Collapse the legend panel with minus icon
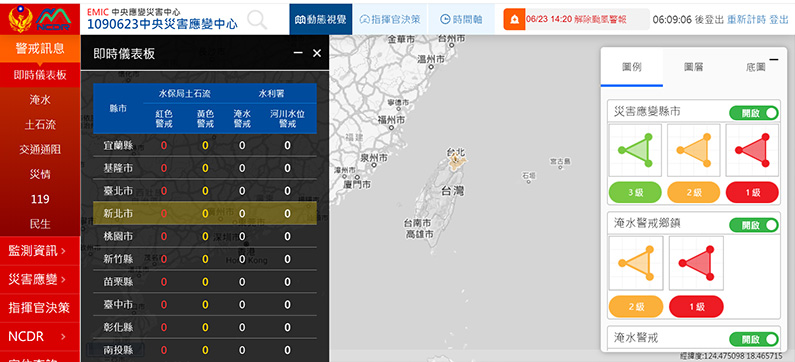795x362 pixels. pos(774,60)
